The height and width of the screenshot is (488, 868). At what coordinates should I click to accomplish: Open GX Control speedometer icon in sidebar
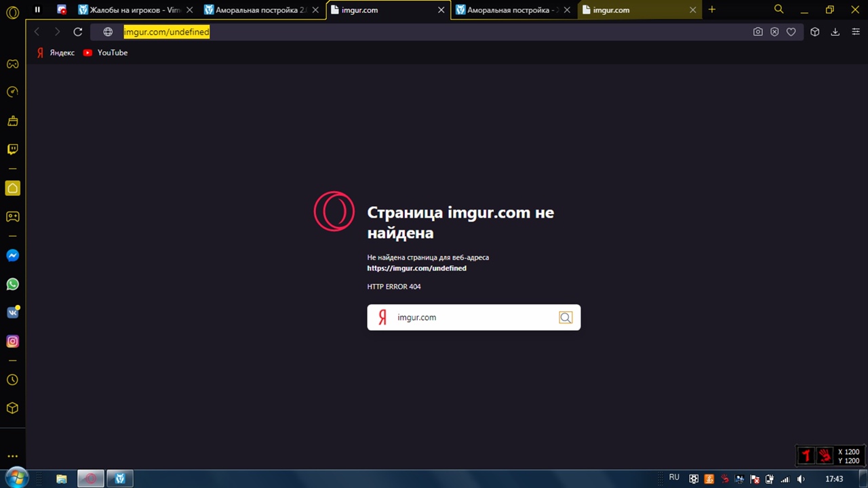pos(12,92)
